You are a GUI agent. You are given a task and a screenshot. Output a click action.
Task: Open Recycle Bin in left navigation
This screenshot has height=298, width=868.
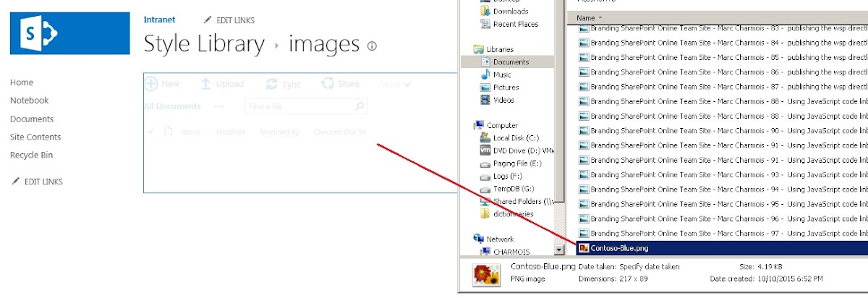coord(31,155)
